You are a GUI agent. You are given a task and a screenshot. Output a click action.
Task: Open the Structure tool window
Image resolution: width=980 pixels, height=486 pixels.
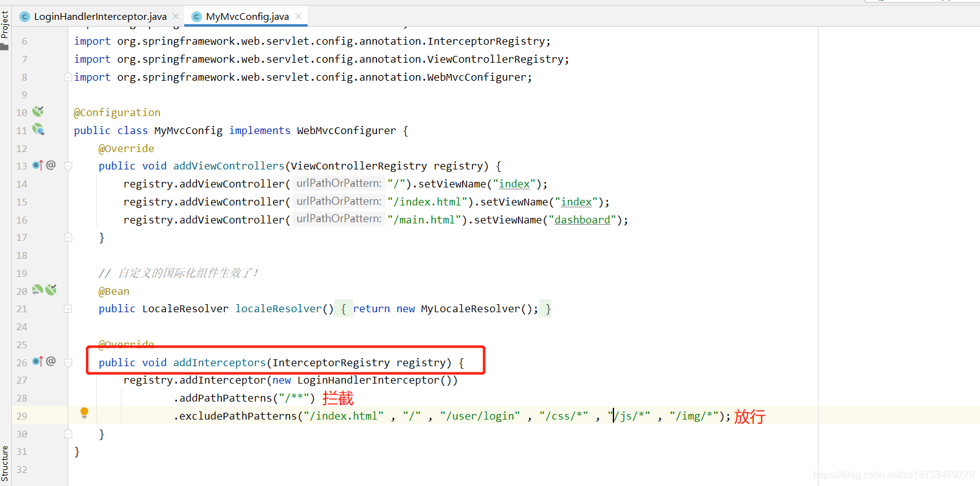(x=5, y=463)
